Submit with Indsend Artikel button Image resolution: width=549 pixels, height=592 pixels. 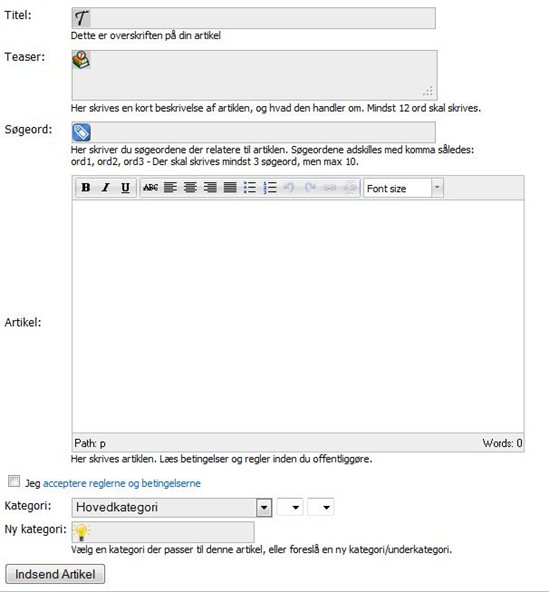(55, 574)
